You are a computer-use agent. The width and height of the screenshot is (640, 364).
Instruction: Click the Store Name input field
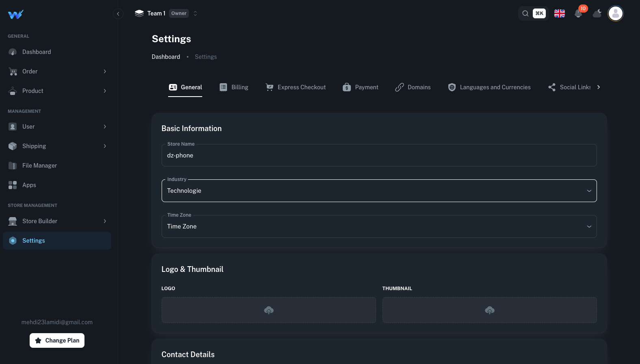(x=379, y=155)
